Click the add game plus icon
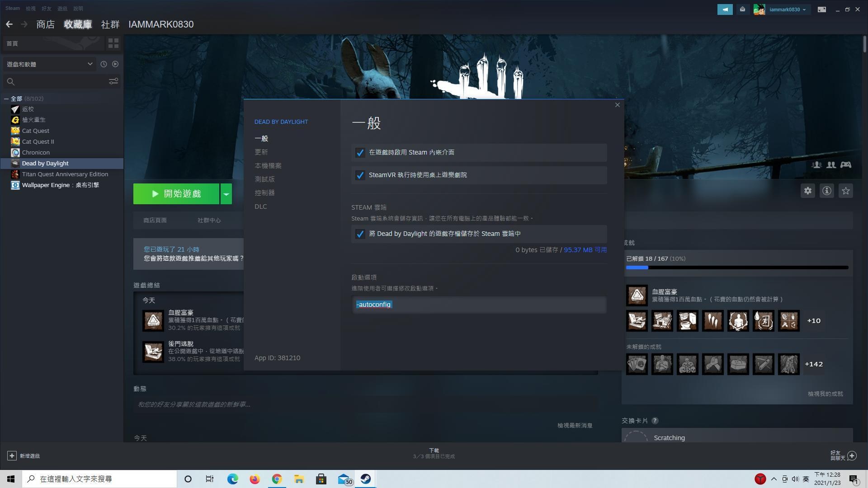The image size is (868, 488). (x=12, y=456)
